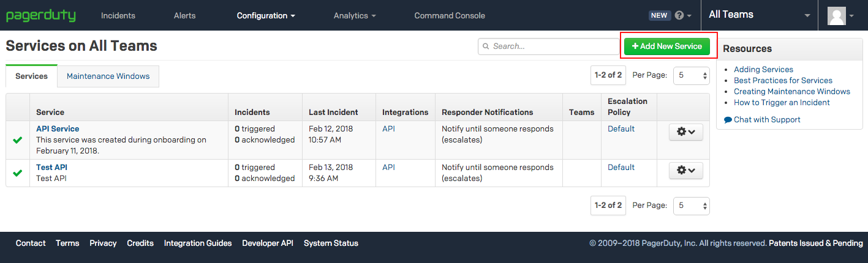The image size is (868, 263).
Task: Click the 'Feb 13, 2018' last incident date
Action: (331, 167)
